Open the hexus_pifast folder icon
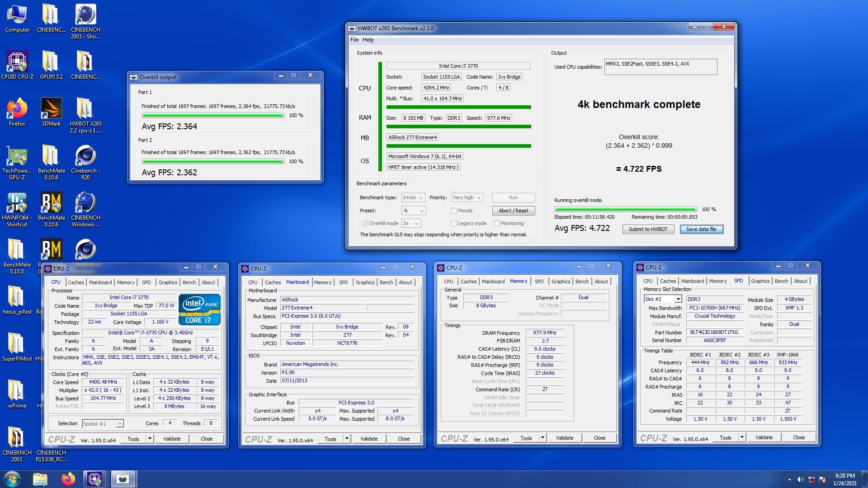 point(17,300)
